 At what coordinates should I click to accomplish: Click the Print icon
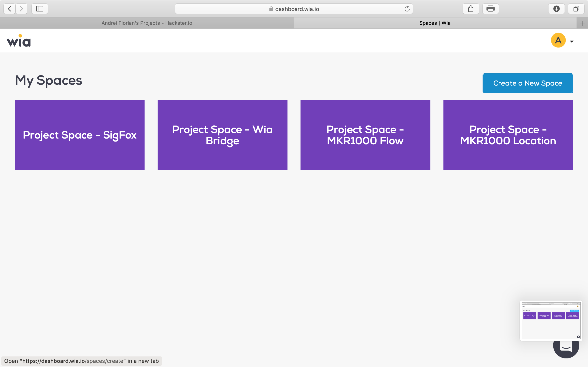coord(490,9)
